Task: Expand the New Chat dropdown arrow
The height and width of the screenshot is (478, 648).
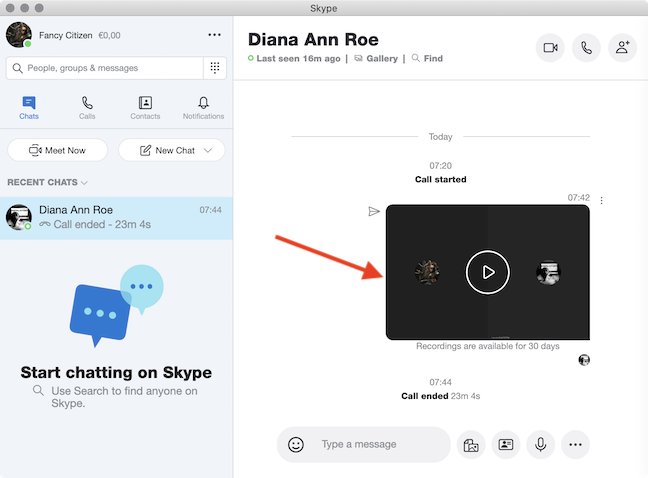Action: click(208, 150)
